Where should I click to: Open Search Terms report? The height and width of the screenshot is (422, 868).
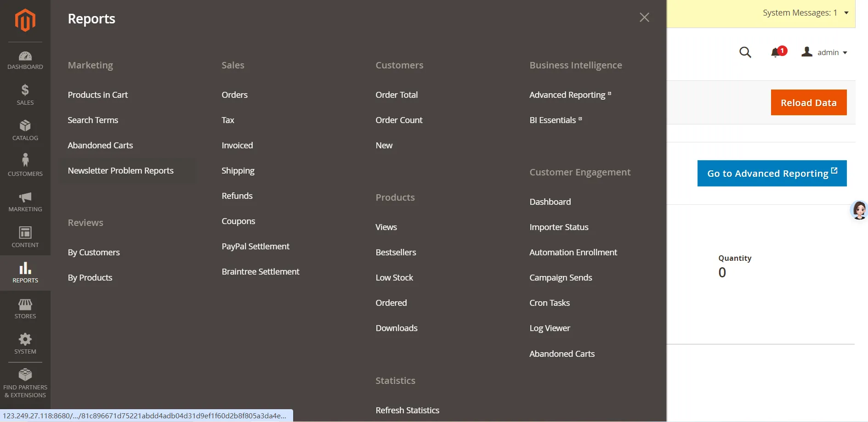coord(93,120)
